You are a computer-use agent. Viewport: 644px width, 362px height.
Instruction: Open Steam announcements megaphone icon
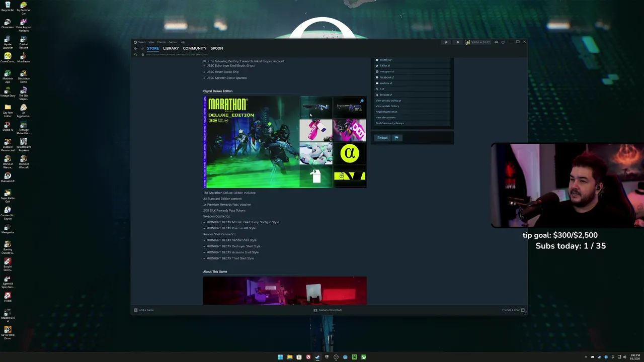(446, 42)
